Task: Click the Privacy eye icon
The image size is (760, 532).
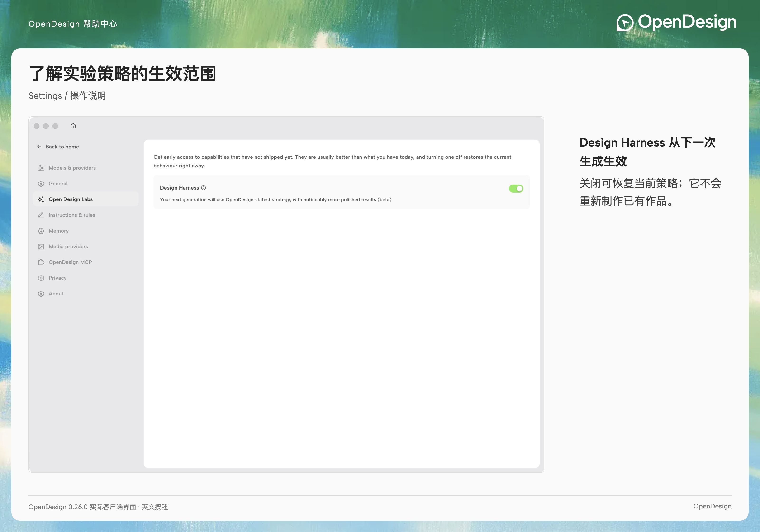Action: point(41,278)
